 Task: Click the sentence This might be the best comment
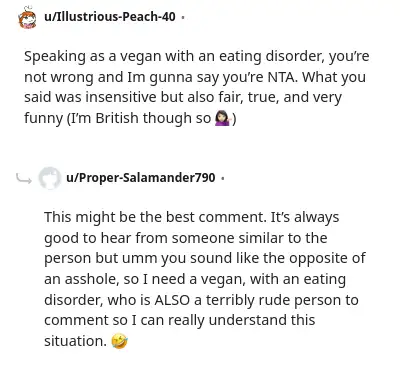click(154, 217)
